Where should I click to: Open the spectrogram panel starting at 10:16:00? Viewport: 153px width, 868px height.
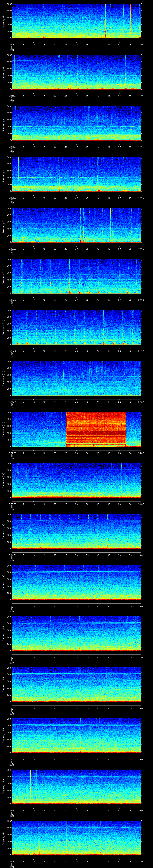pyautogui.click(x=77, y=123)
